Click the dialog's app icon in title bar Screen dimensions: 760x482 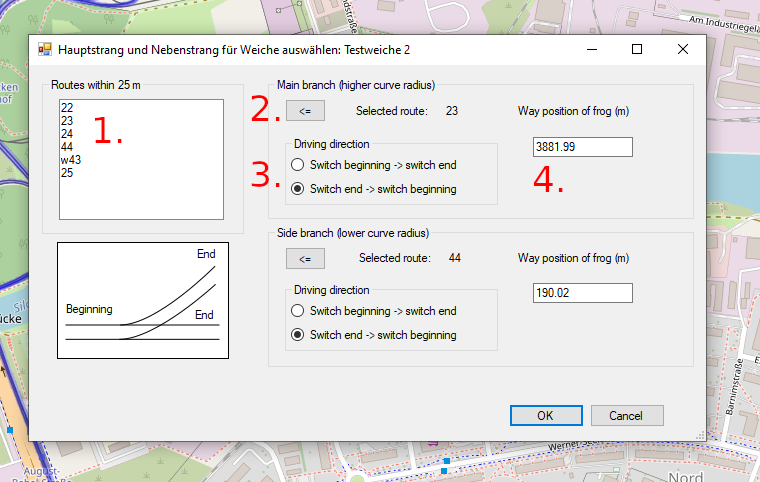(x=44, y=49)
